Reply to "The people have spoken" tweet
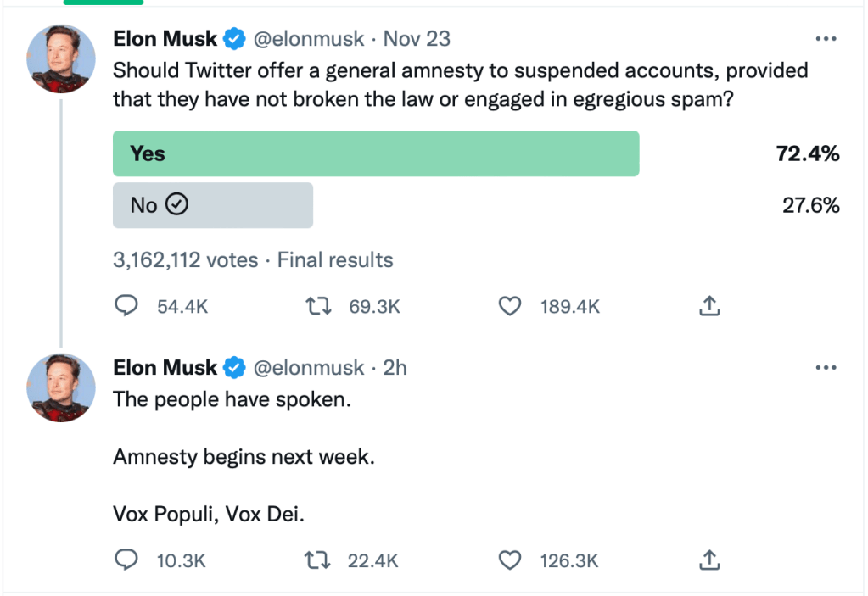 point(126,560)
